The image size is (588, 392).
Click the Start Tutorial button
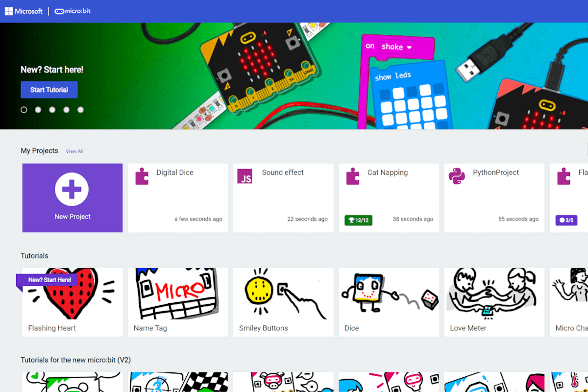pos(49,90)
